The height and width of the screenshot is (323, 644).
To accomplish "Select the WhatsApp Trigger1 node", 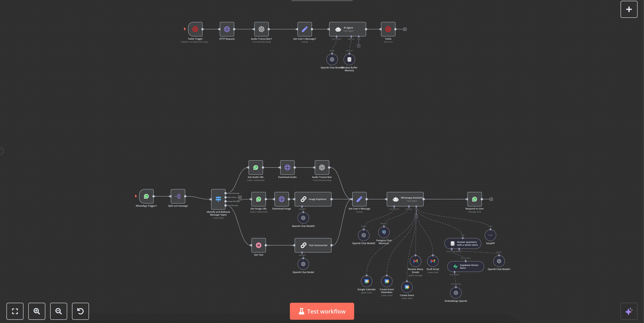I will tap(146, 196).
